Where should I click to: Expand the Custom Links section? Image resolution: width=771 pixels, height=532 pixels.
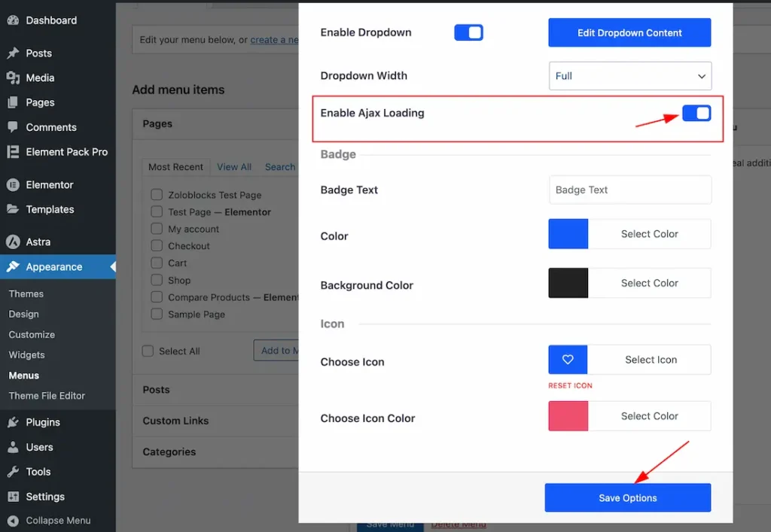(175, 421)
